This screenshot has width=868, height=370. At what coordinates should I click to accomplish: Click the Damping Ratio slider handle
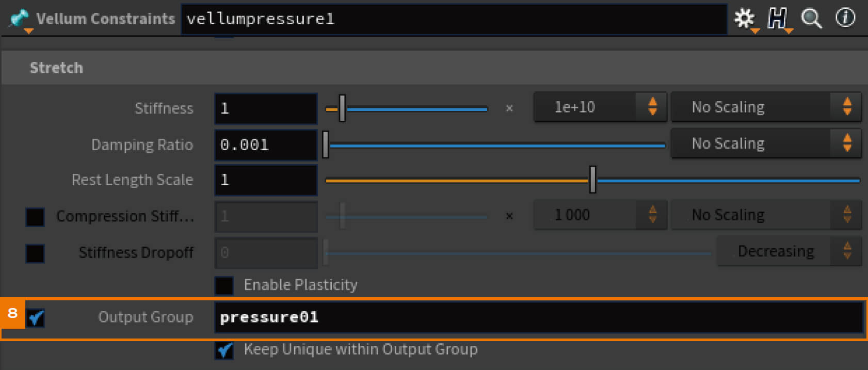[x=326, y=144]
